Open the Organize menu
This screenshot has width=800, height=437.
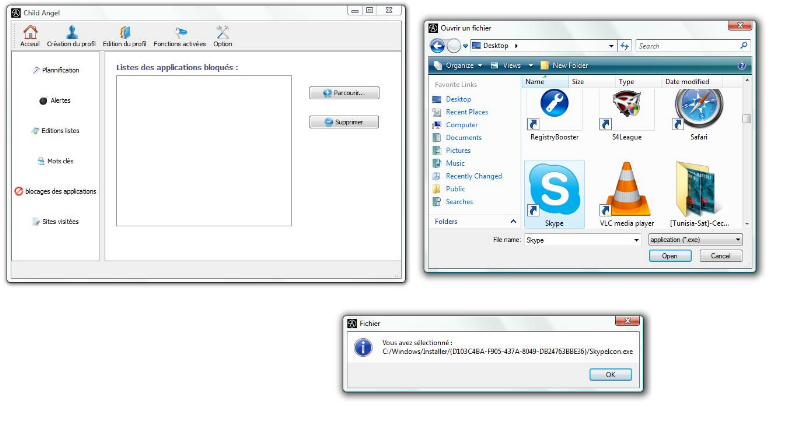[458, 65]
